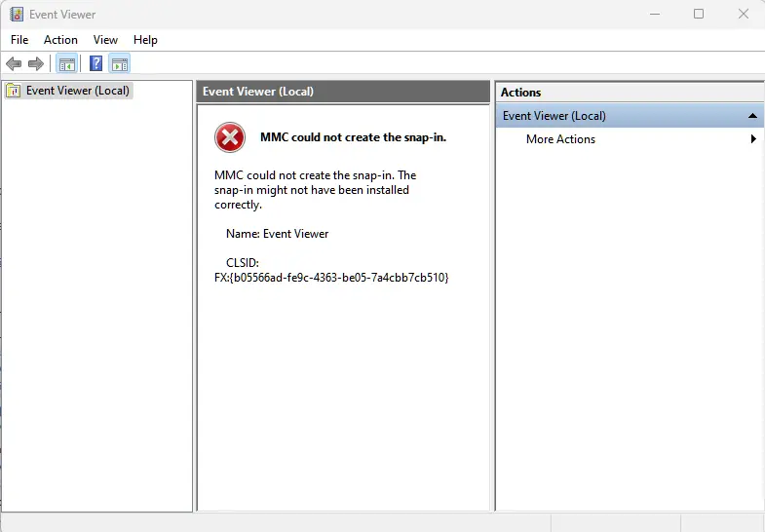The width and height of the screenshot is (765, 532).
Task: Maximize the Event Viewer window
Action: click(699, 15)
